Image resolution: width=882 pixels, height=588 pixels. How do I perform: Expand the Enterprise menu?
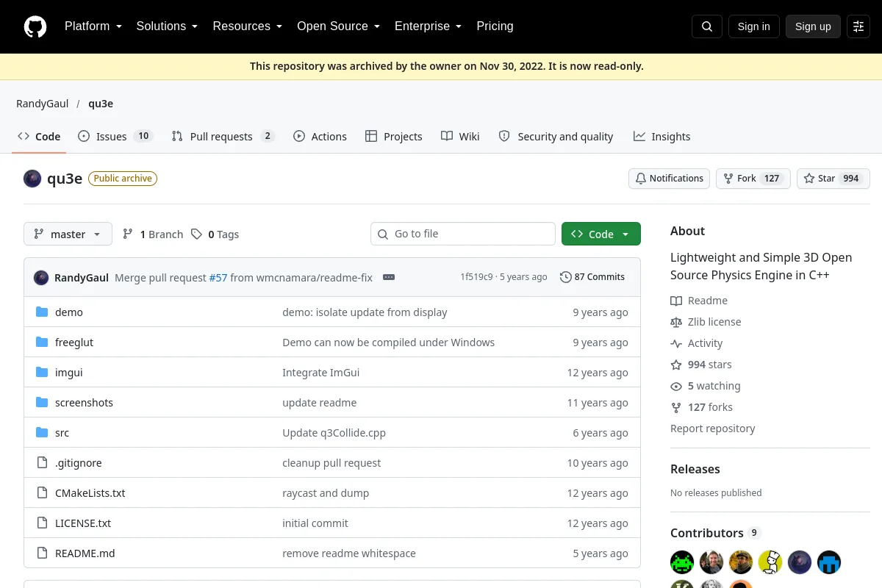429,26
